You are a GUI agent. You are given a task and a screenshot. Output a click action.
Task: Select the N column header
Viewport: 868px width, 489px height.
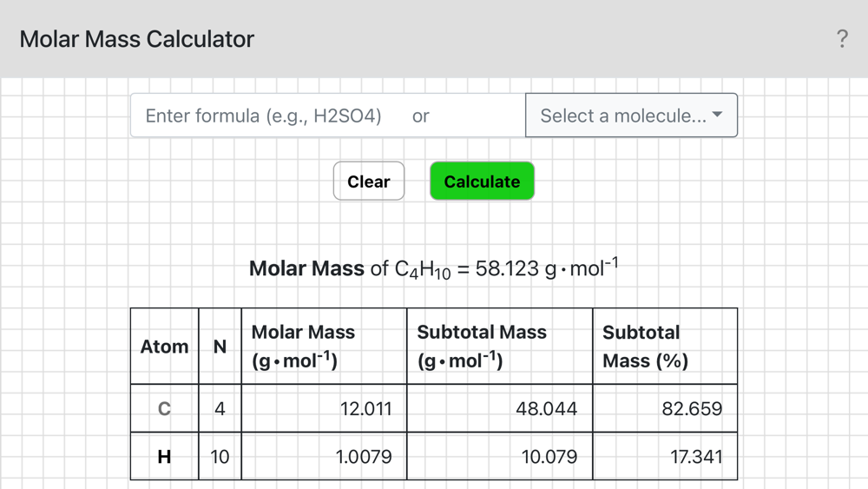coord(220,347)
